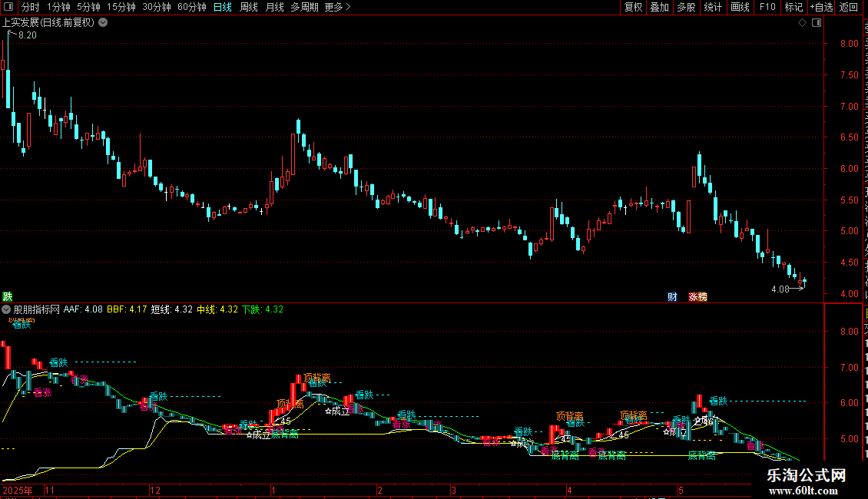Click the 5.50 price axis label
Image resolution: width=868 pixels, height=499 pixels.
pos(849,200)
